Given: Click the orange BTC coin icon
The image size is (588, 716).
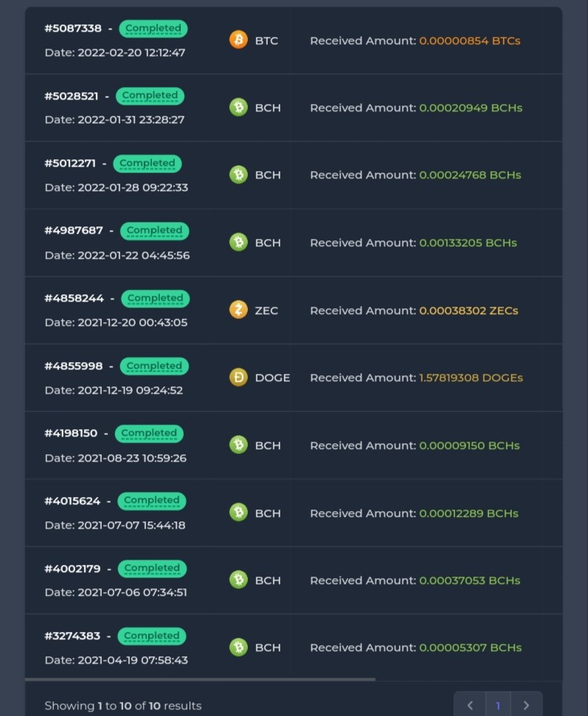Looking at the screenshot, I should [238, 40].
